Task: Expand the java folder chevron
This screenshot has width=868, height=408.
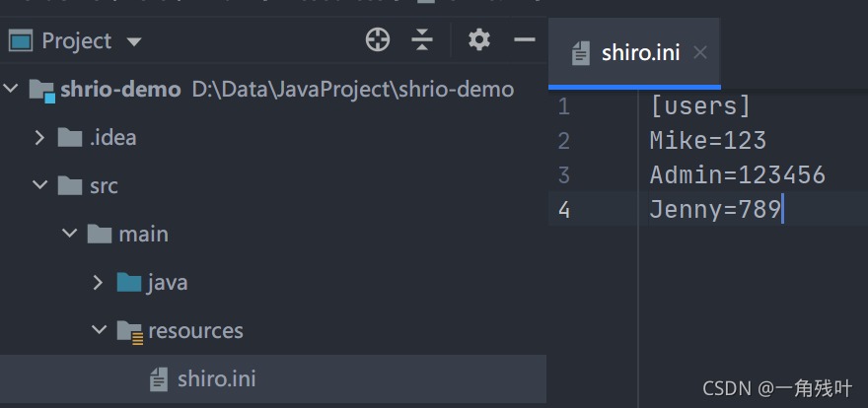Action: pos(98,283)
